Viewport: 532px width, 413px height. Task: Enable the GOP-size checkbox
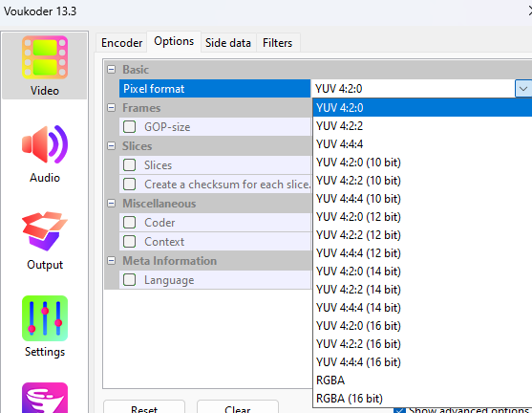(x=129, y=127)
